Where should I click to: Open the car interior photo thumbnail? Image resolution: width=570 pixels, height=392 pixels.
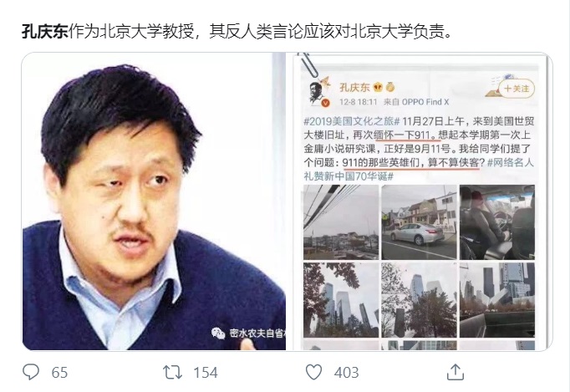[x=497, y=222]
